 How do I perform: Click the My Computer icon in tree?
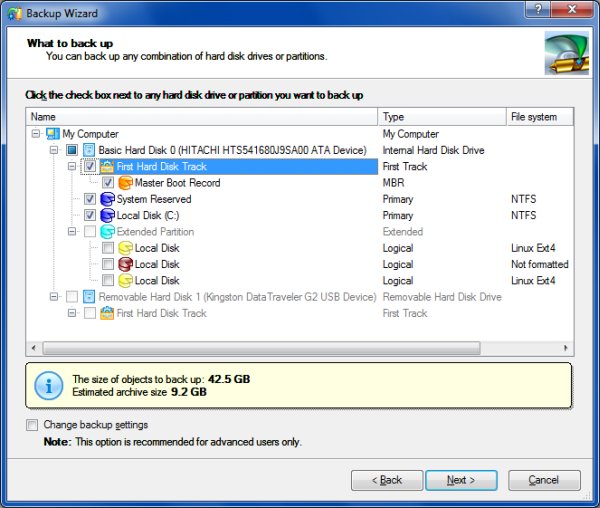(x=53, y=134)
